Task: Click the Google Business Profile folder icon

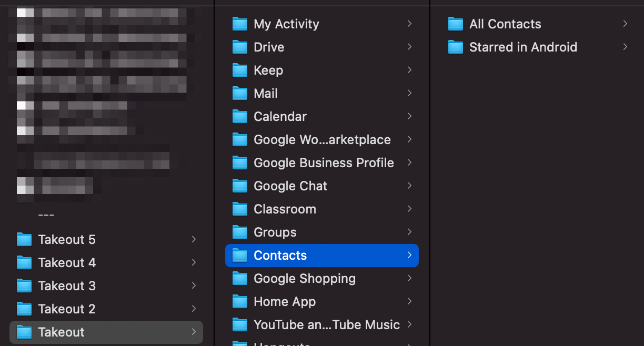Action: point(240,163)
